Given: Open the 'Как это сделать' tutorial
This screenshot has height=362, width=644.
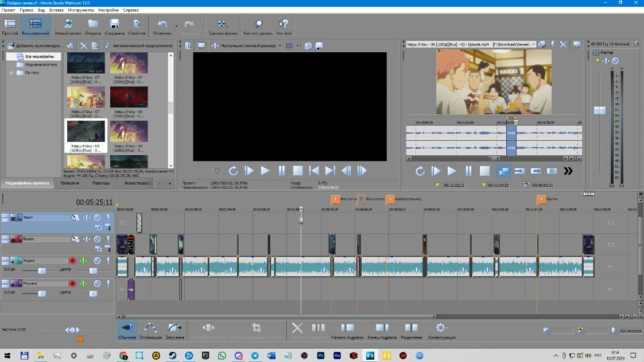Looking at the screenshot, I should [258, 27].
